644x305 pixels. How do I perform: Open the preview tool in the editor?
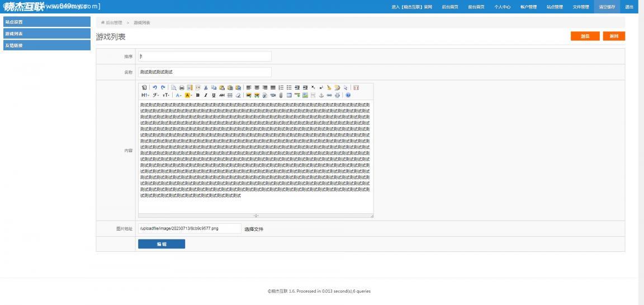tap(174, 87)
